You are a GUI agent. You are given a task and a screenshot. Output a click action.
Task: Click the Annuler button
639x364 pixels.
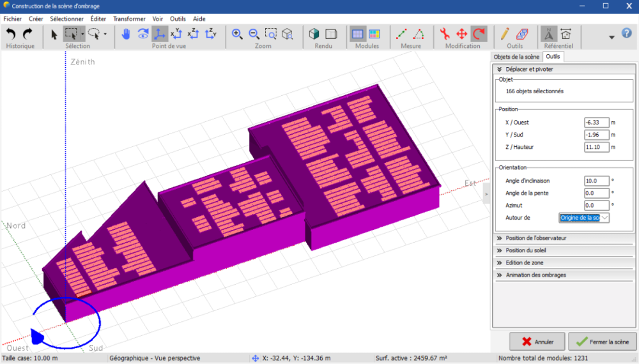click(537, 342)
